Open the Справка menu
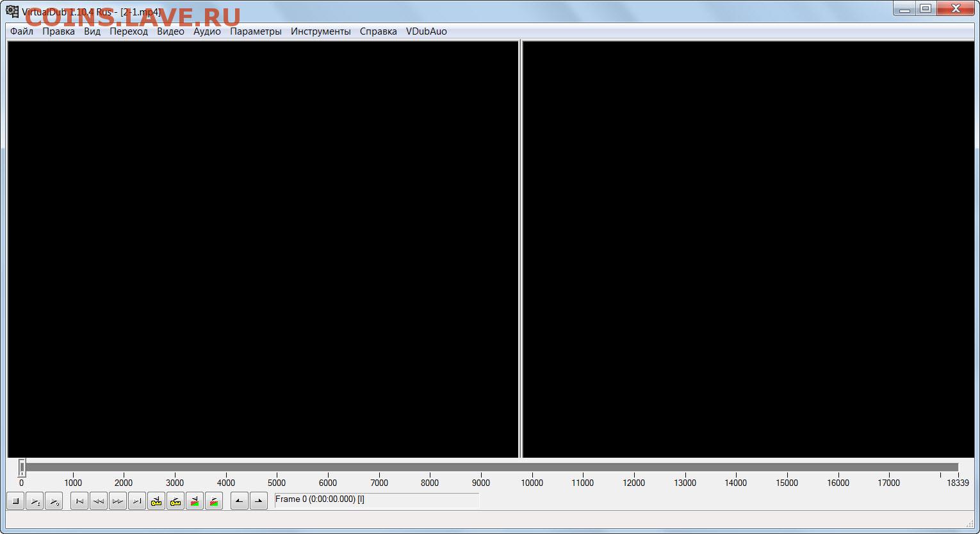The image size is (980, 534). tap(378, 31)
